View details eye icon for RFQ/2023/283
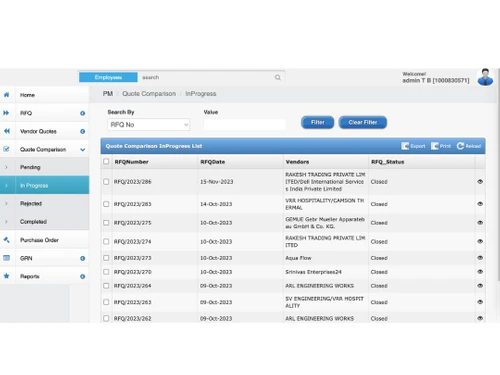Image resolution: width=500 pixels, height=375 pixels. (x=480, y=204)
